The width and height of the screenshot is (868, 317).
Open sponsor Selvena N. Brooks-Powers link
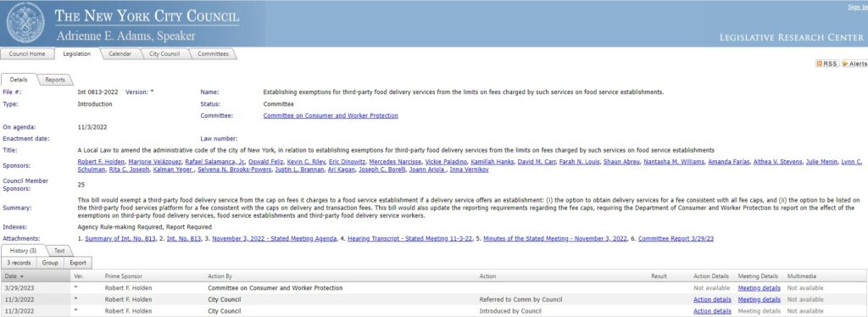point(234,170)
